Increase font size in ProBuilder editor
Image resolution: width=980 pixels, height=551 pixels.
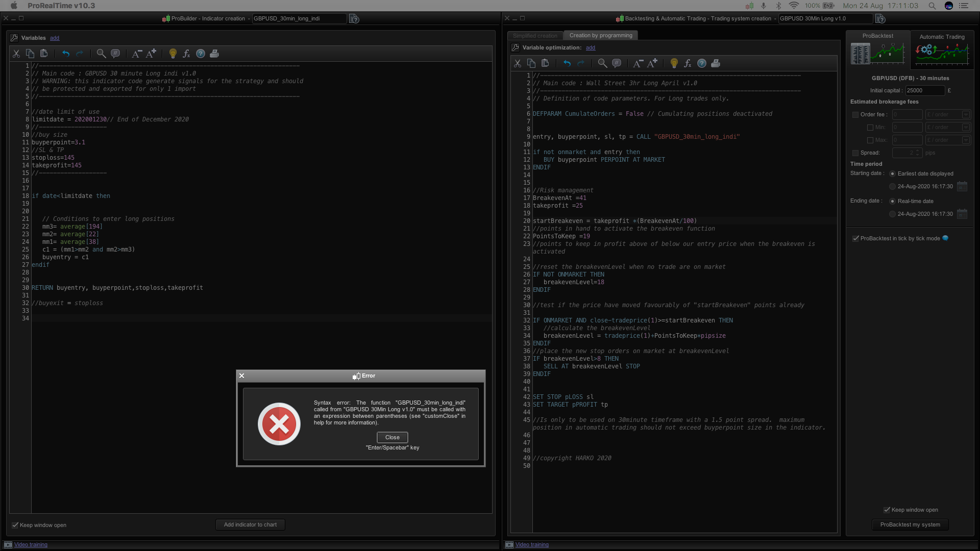click(x=151, y=54)
